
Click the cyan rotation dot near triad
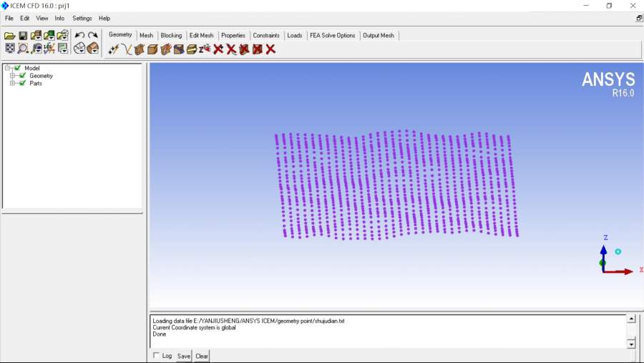click(x=618, y=251)
